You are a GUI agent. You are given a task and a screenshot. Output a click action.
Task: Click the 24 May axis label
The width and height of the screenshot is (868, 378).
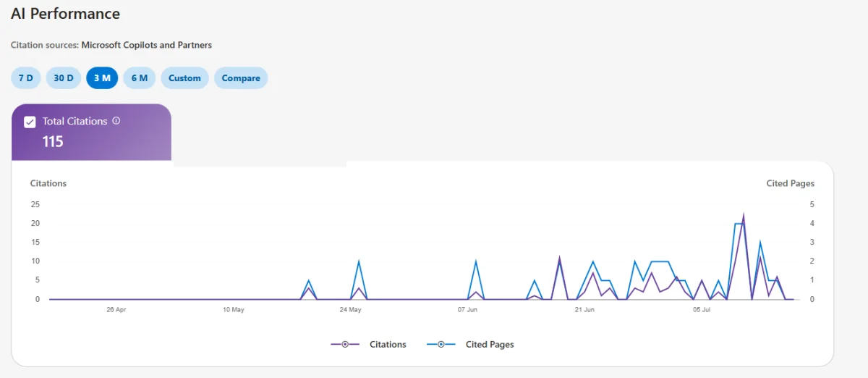(350, 309)
